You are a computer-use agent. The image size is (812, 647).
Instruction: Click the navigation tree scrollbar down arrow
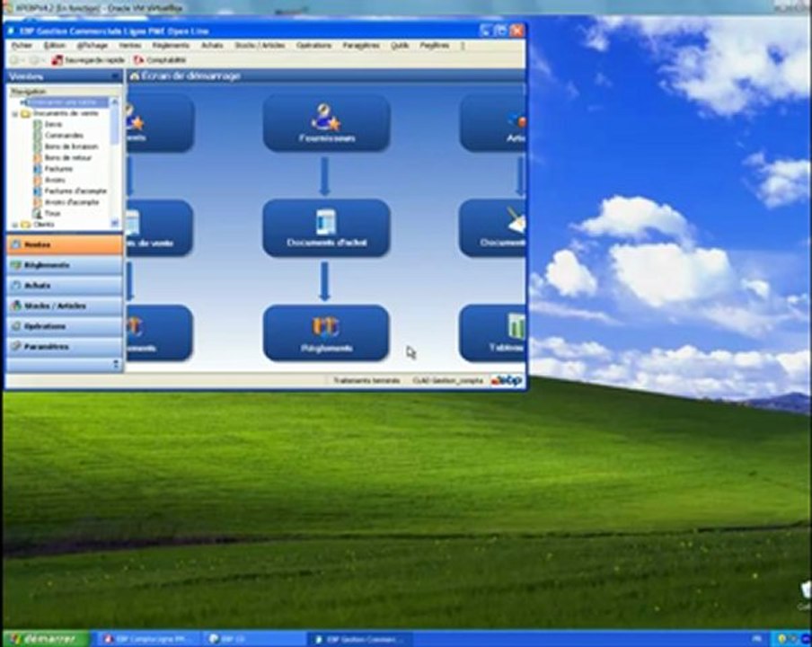pos(115,223)
